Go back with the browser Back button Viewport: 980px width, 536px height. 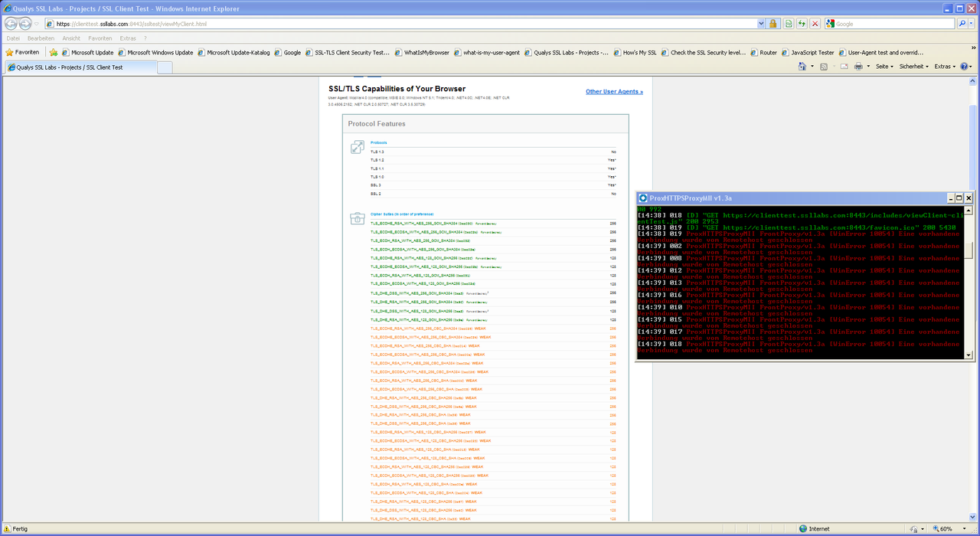12,24
